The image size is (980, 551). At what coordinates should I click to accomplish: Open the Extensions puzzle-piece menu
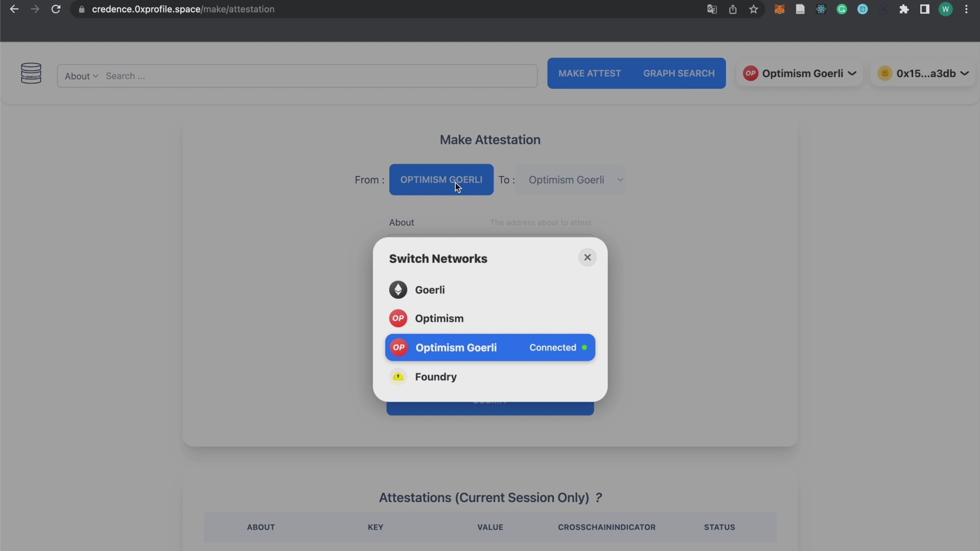(x=904, y=9)
